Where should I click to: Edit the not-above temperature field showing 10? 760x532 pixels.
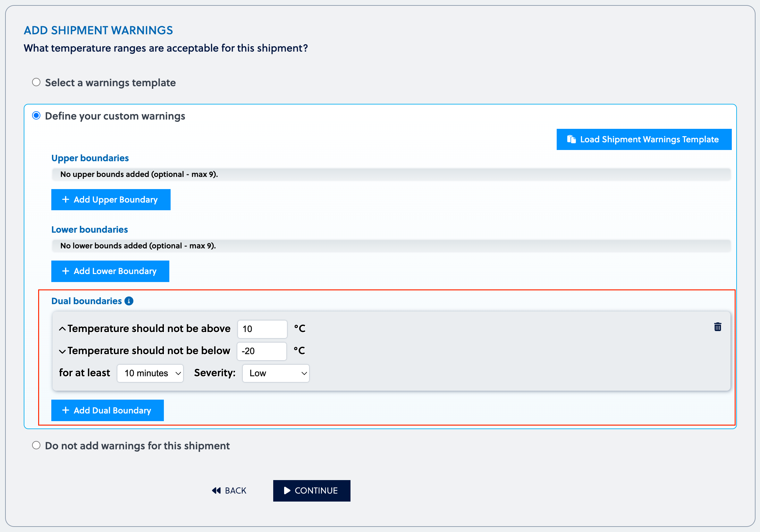(x=262, y=329)
